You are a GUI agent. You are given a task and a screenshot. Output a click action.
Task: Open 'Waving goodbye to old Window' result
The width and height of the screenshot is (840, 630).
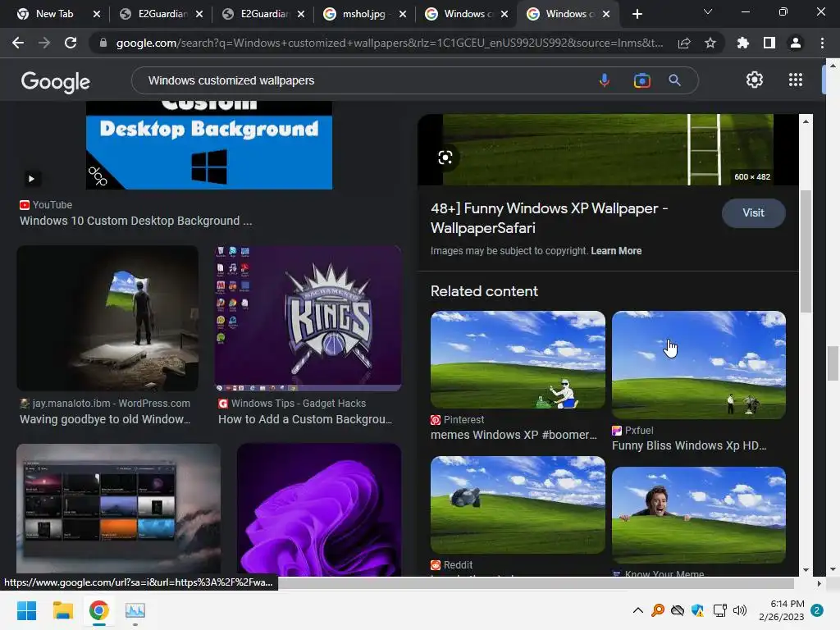pyautogui.click(x=105, y=419)
